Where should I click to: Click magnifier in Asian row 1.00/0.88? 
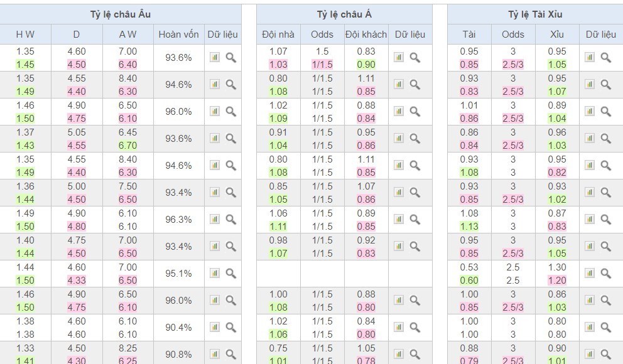414,301
